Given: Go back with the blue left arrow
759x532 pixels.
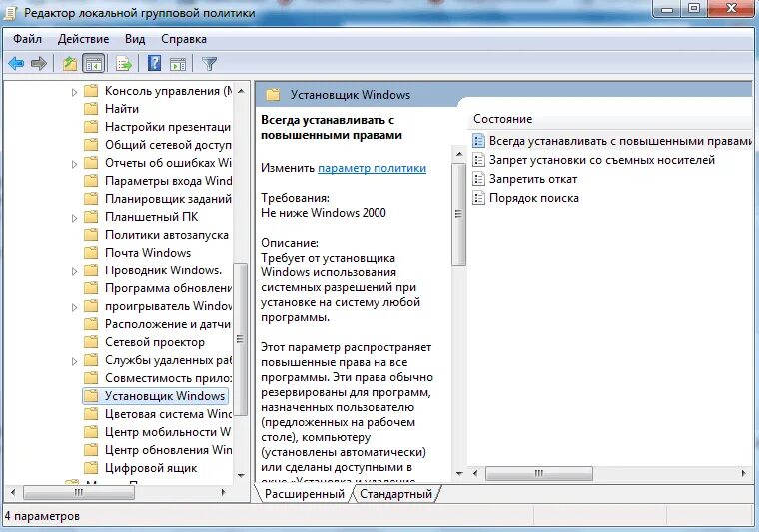Looking at the screenshot, I should tap(16, 63).
